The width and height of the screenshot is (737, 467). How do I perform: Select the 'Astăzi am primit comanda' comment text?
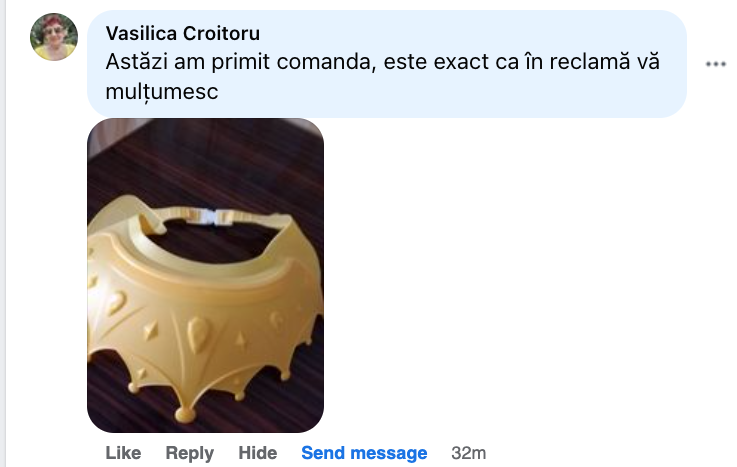(383, 76)
